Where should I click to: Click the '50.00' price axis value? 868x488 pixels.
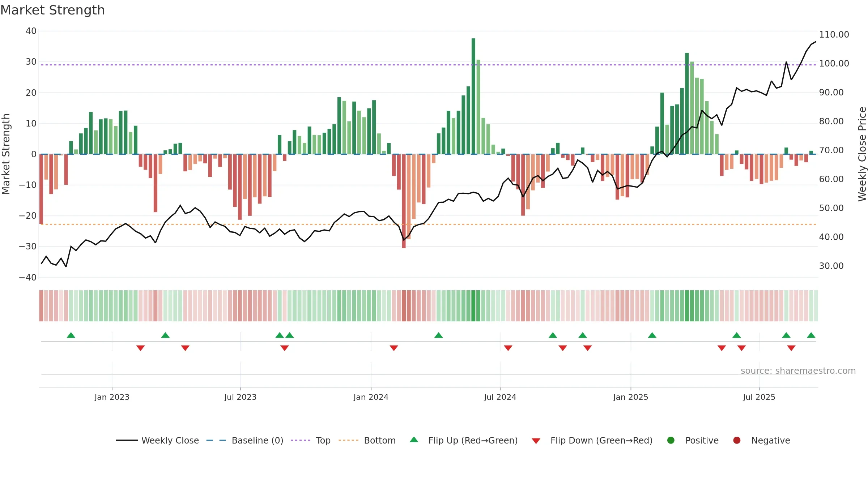[831, 208]
